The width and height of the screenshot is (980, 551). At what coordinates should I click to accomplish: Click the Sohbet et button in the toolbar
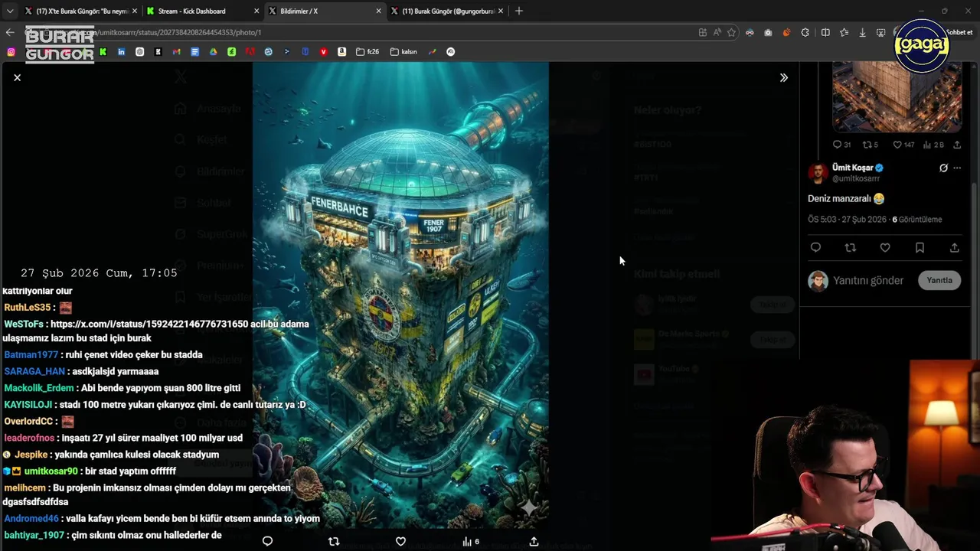[x=960, y=32]
